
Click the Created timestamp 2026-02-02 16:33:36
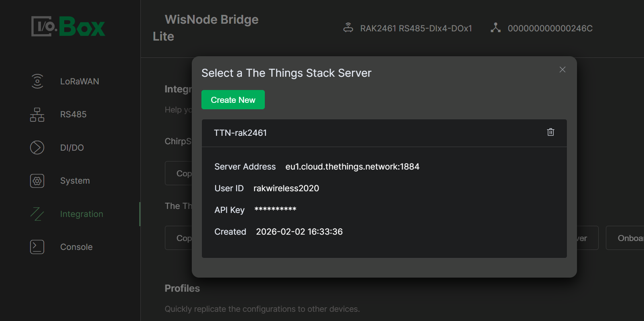click(x=299, y=232)
